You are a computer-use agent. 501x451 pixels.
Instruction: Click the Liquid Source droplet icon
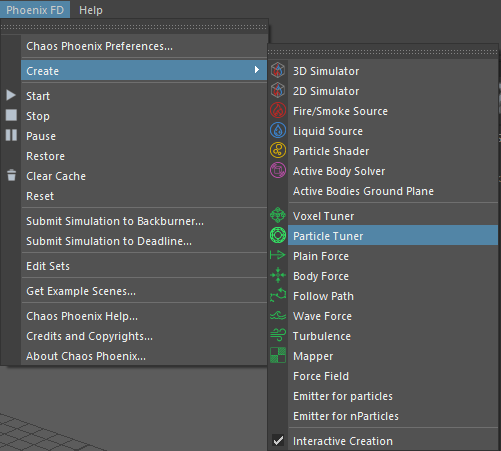278,130
